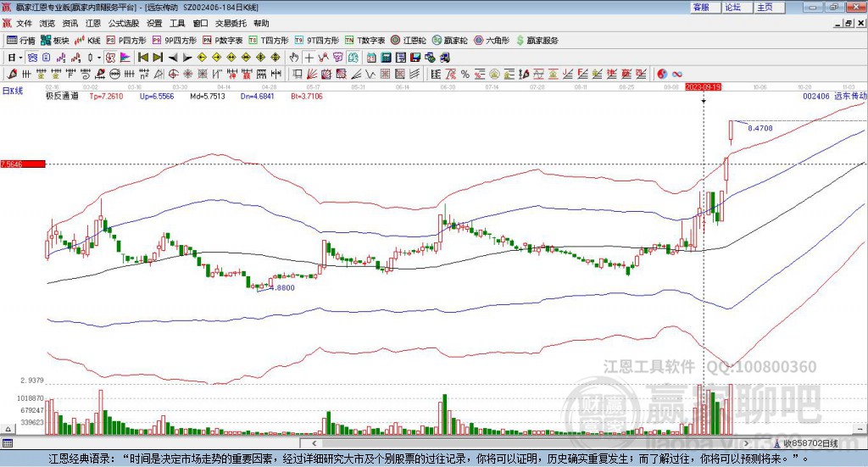Screen dimensions: 868x467
Task: Open the 工具 tools menu
Action: tap(177, 23)
